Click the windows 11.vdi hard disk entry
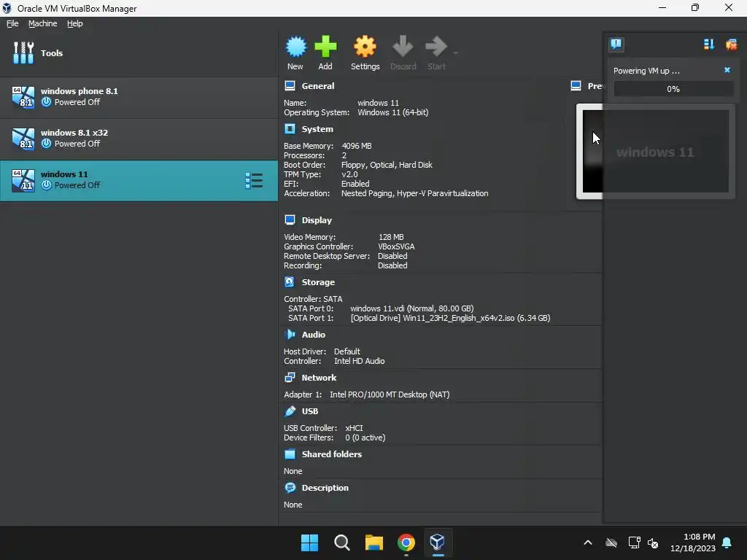The height and width of the screenshot is (560, 747). click(x=411, y=308)
